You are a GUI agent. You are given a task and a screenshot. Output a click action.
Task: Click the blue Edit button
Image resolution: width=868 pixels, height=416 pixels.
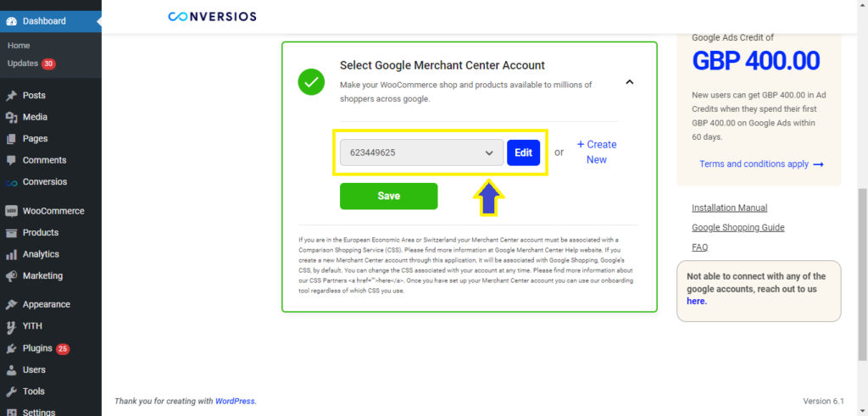[523, 153]
